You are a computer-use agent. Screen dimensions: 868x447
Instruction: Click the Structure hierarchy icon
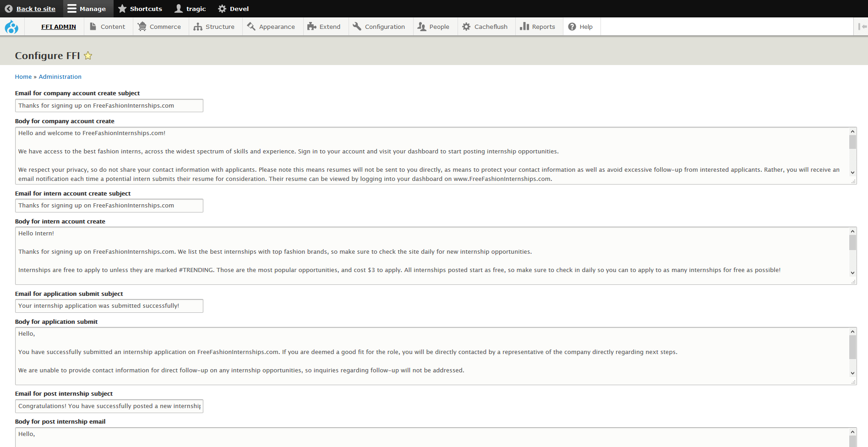tap(198, 27)
